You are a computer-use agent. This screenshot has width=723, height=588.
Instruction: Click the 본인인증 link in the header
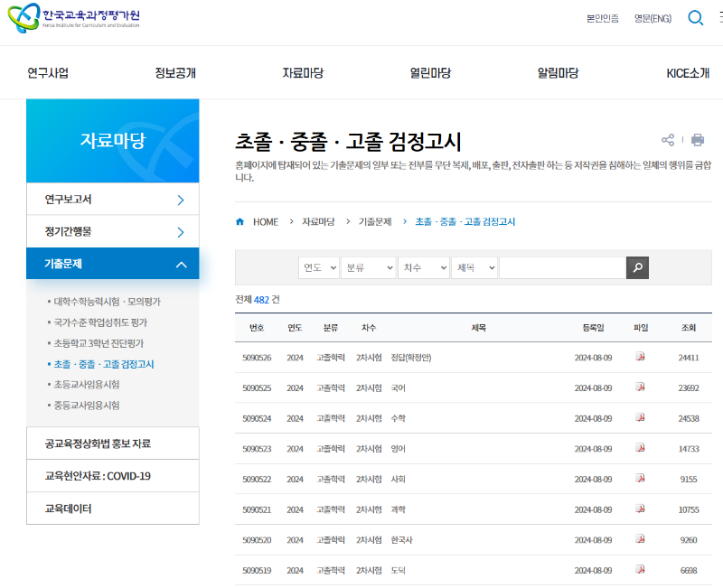603,18
